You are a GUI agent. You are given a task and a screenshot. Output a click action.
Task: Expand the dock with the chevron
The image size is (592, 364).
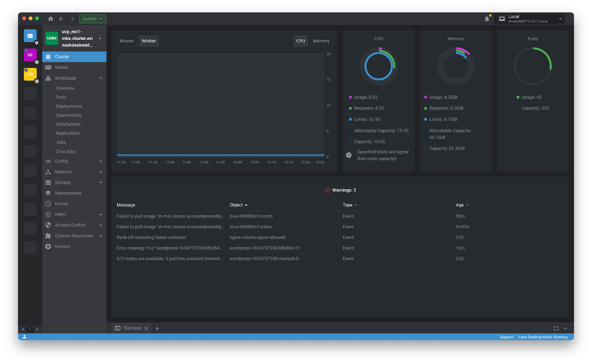tap(565, 328)
